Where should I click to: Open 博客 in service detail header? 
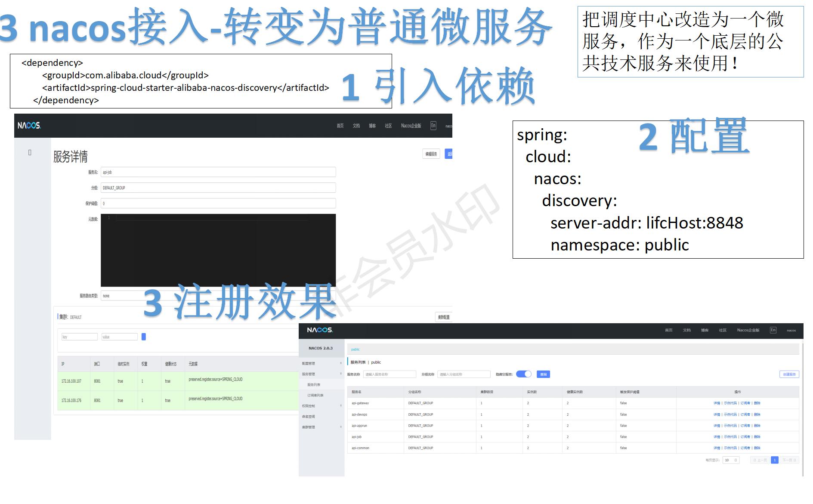[372, 126]
